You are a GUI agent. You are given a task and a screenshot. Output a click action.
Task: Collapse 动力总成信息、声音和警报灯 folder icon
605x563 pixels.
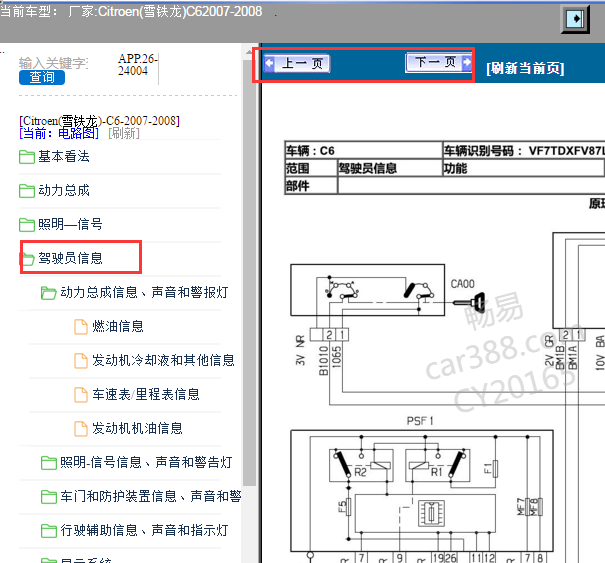click(49, 293)
